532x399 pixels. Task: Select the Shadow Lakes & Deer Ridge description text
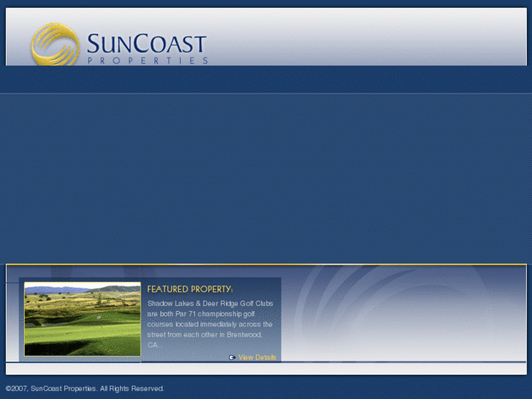point(210,324)
